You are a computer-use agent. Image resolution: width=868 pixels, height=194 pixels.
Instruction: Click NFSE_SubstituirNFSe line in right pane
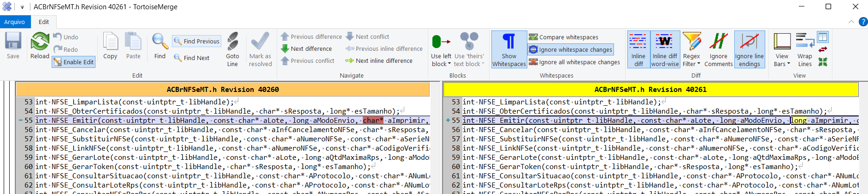click(660, 139)
